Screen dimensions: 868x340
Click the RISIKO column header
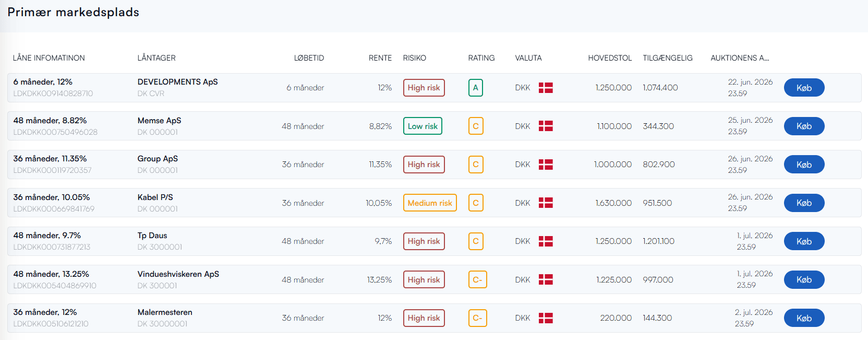coord(415,58)
